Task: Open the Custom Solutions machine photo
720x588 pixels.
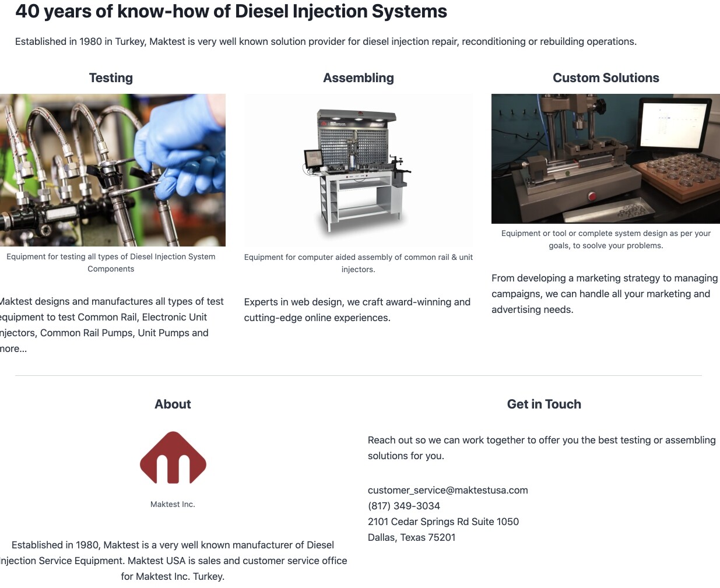Action: pos(606,159)
